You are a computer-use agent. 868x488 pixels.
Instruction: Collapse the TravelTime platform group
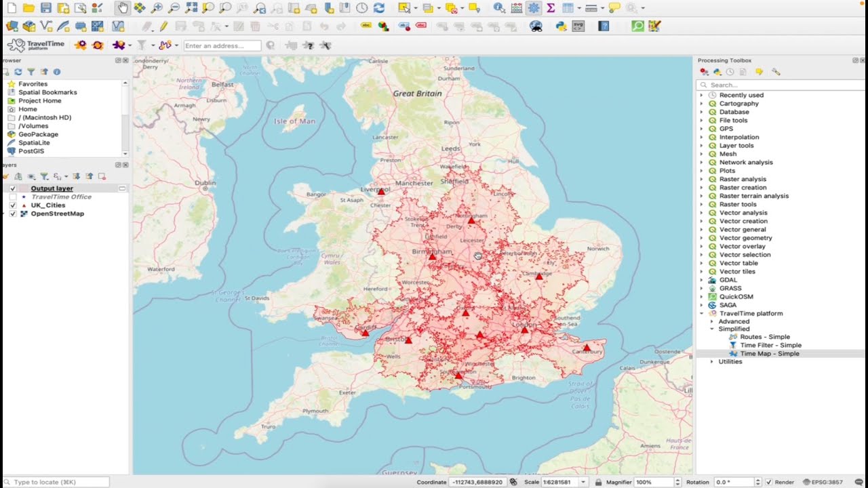[x=702, y=314]
